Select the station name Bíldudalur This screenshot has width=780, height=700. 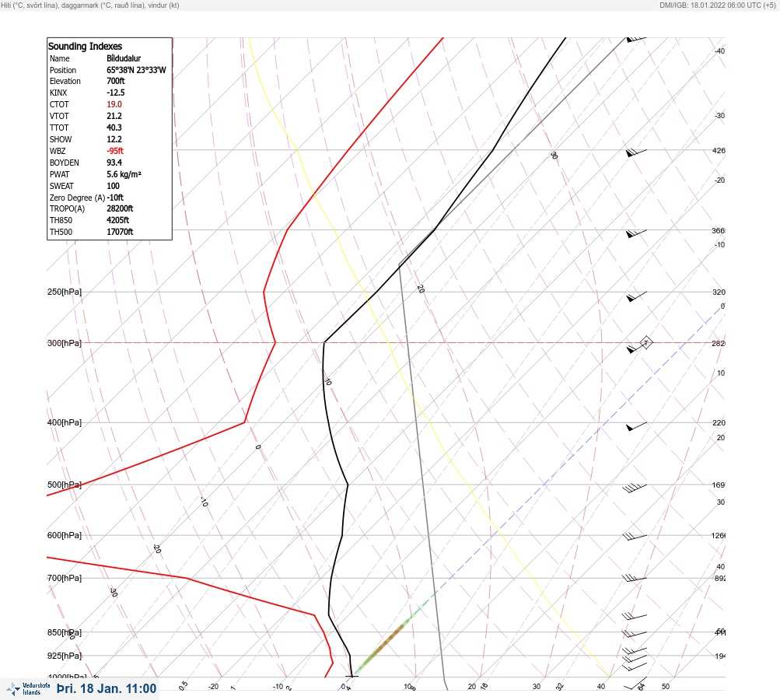(x=124, y=58)
